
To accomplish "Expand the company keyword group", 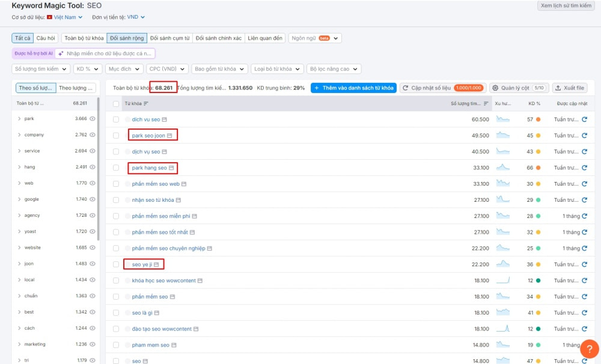I will 20,135.
